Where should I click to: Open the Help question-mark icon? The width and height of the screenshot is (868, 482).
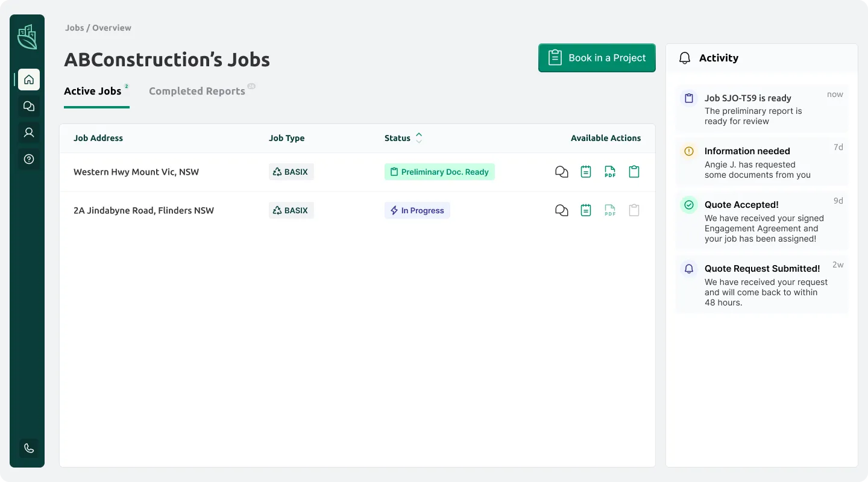(28, 158)
